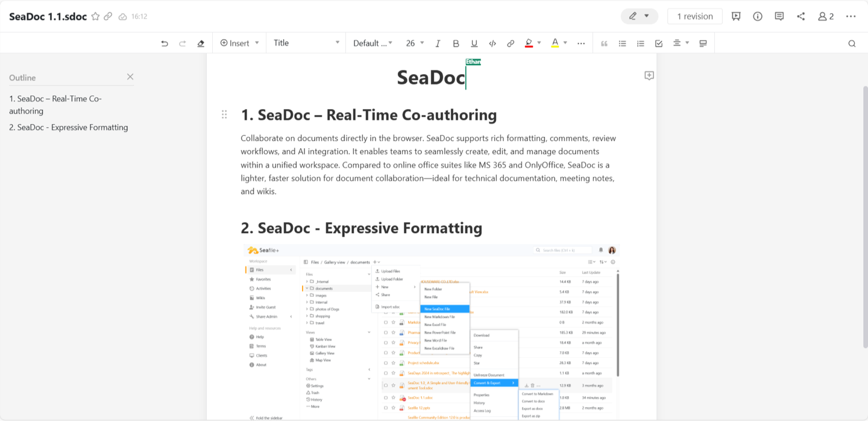Expand the text alignment options arrow
This screenshot has height=421, width=868.
coord(687,43)
